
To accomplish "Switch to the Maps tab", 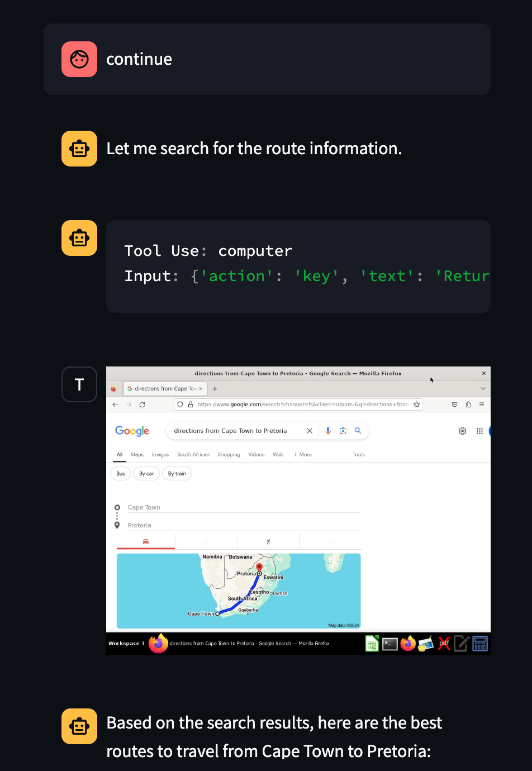I will (x=137, y=454).
